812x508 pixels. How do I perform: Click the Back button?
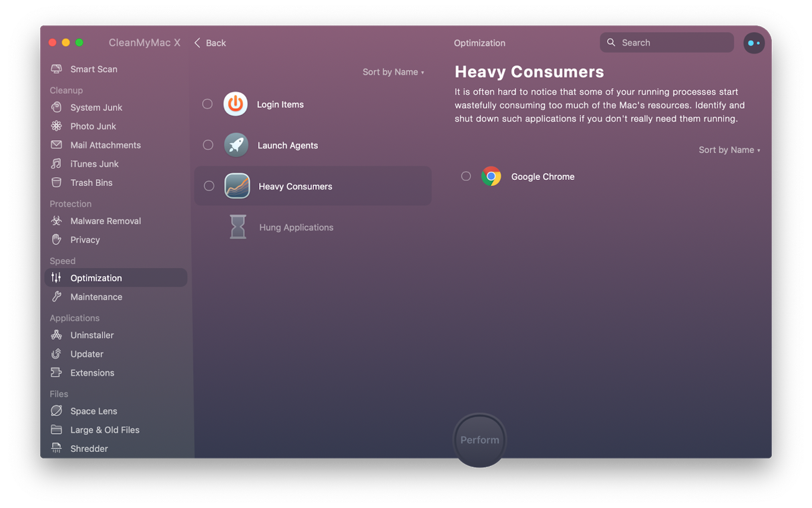click(210, 43)
